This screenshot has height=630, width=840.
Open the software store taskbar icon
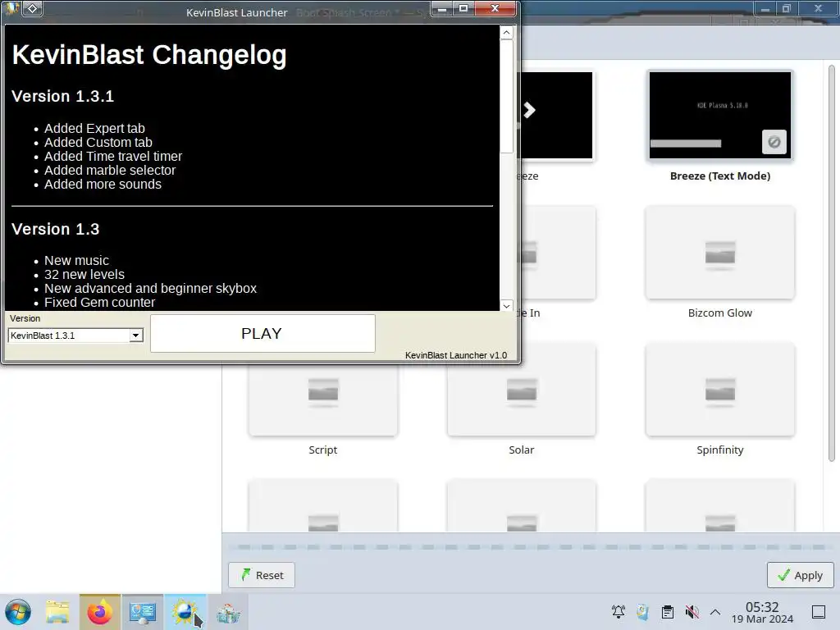pos(228,612)
